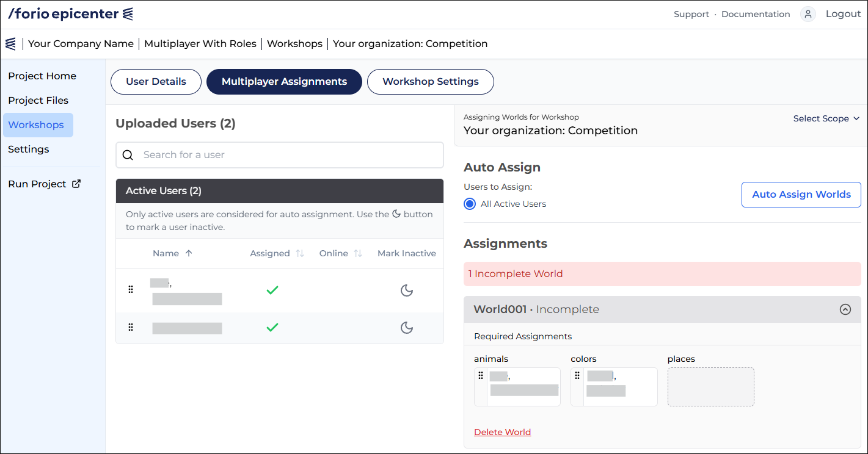Open the Select Scope dropdown
868x454 pixels.
(826, 118)
